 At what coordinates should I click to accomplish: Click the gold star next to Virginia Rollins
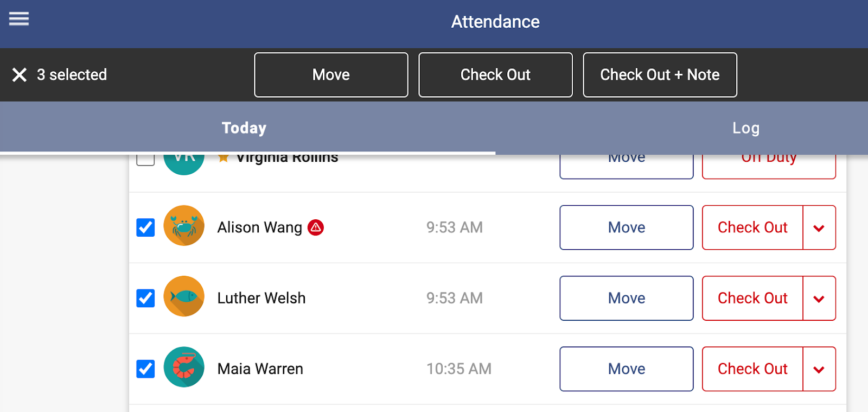(223, 158)
